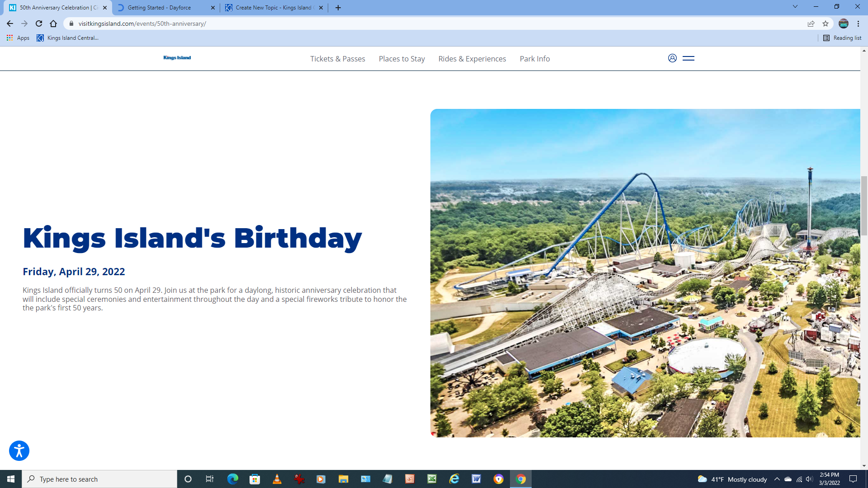Click the Windows taskbar search box

pyautogui.click(x=99, y=479)
